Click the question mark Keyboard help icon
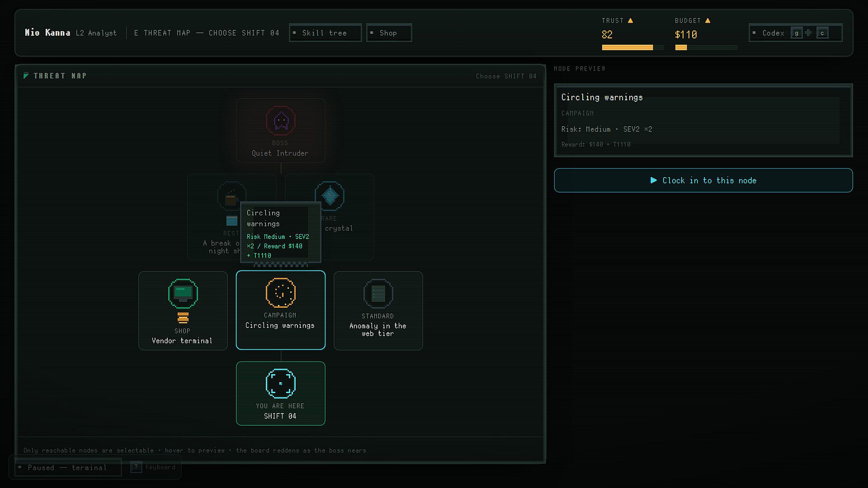 136,467
